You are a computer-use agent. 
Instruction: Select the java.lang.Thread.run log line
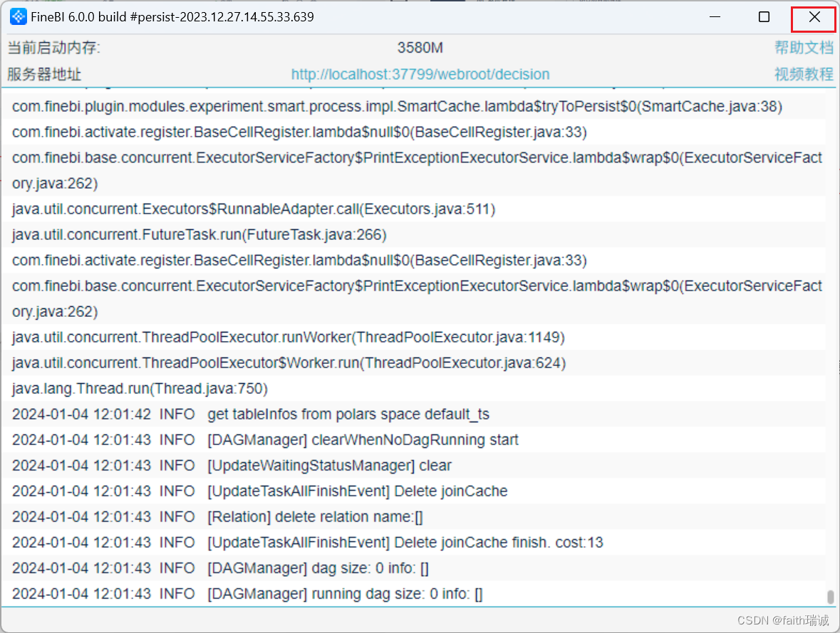(x=140, y=389)
